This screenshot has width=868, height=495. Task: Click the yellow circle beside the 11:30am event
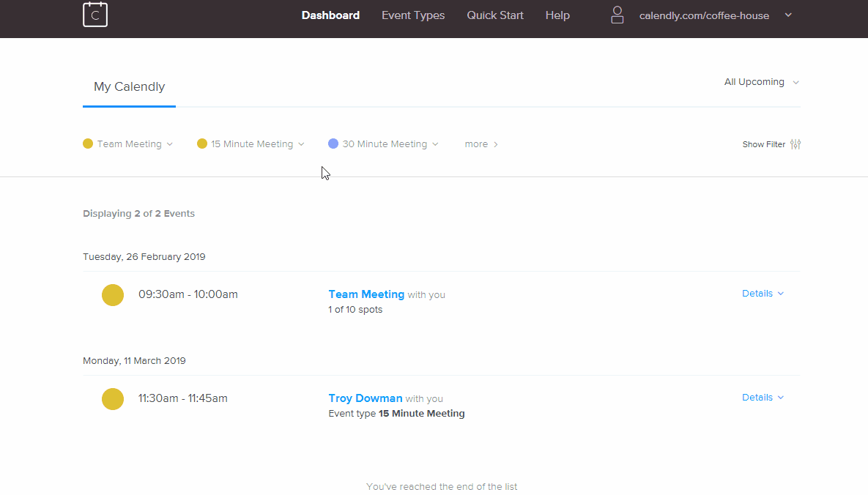113,399
